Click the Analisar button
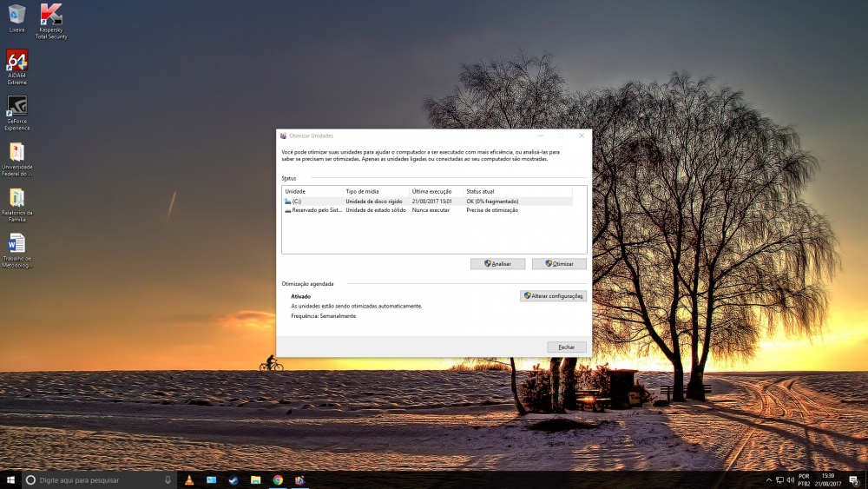Viewport: 868px width, 489px height. (497, 263)
